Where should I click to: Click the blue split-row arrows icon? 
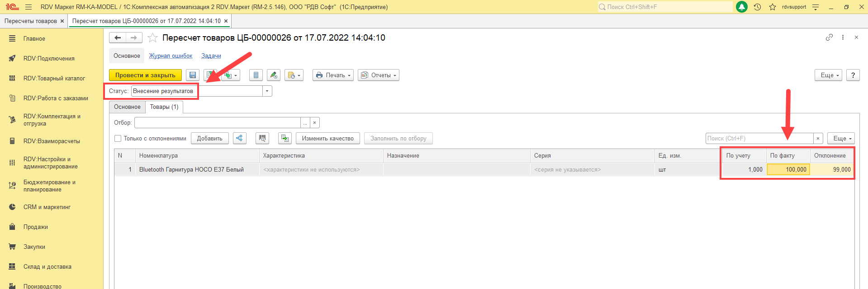coord(240,139)
